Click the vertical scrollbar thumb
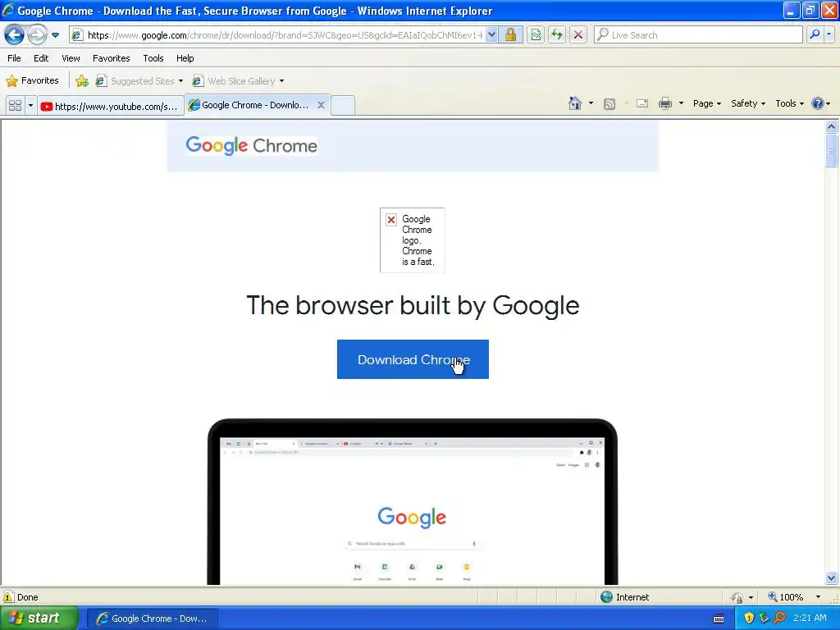840x630 pixels. tap(832, 151)
